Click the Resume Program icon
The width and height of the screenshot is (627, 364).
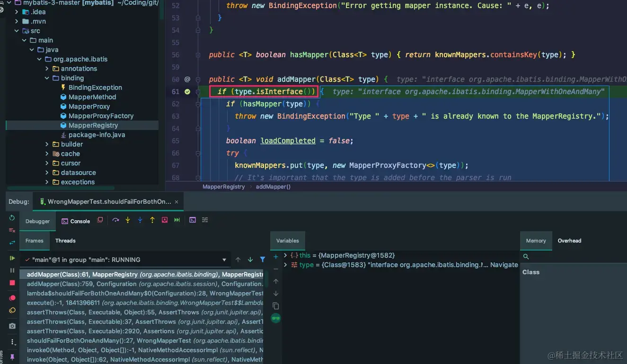(x=12, y=258)
